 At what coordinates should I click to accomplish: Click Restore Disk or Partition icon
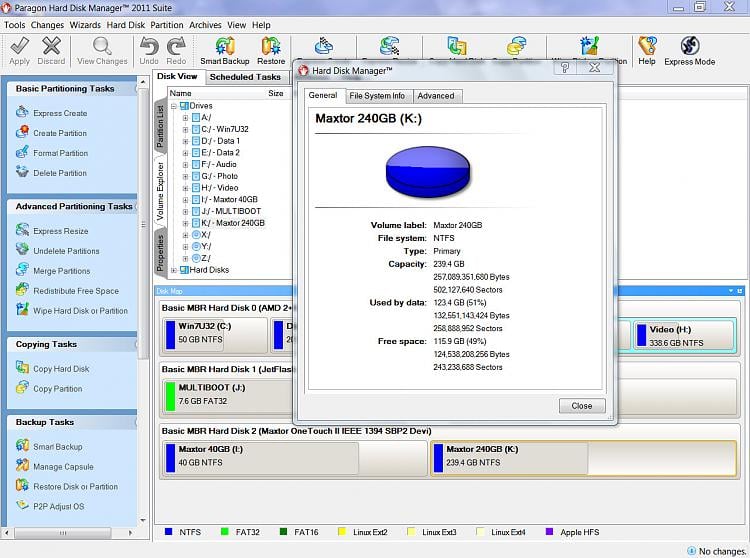click(22, 486)
